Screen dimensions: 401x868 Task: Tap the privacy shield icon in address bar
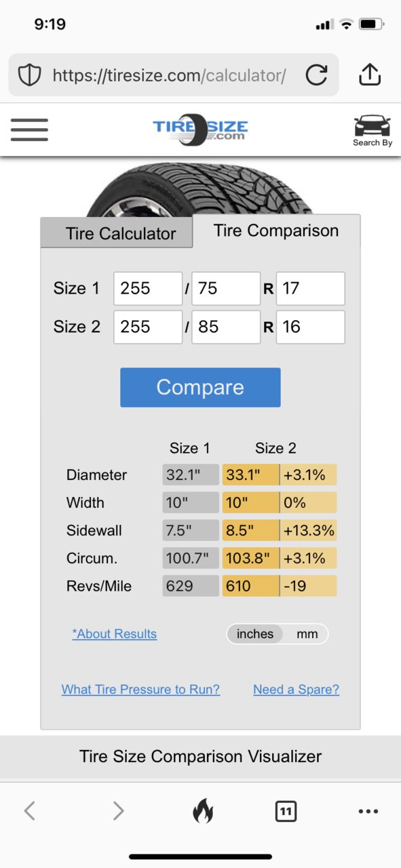pos(29,75)
